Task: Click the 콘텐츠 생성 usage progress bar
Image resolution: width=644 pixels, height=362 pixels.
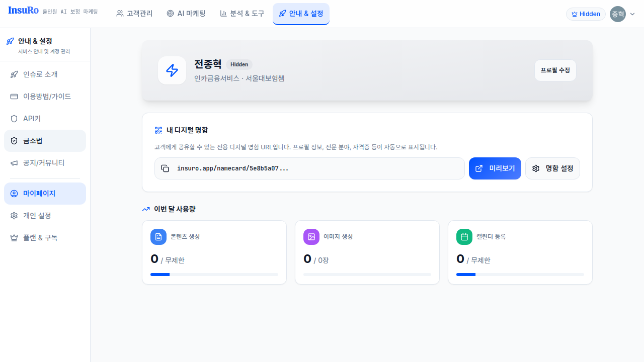Action: 214,275
